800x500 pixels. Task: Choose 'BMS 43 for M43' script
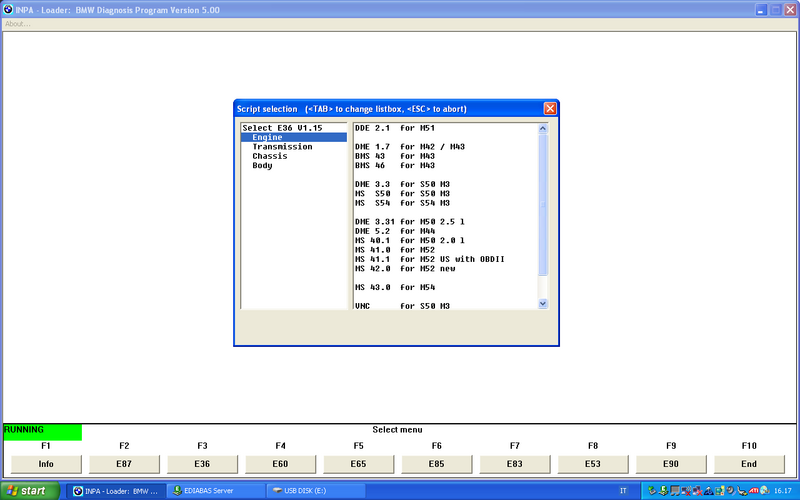pos(395,156)
